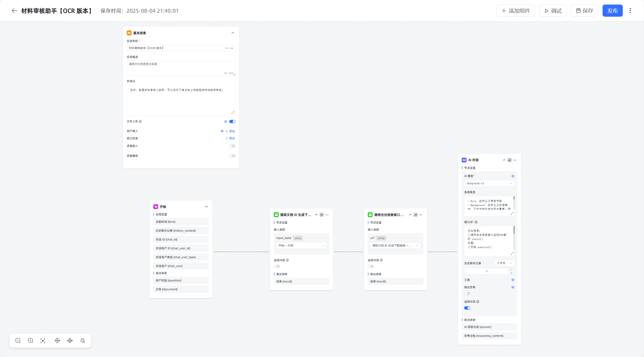The height and width of the screenshot is (357, 644).
Task: Collapse the 基本信息 panel
Action: [233, 33]
